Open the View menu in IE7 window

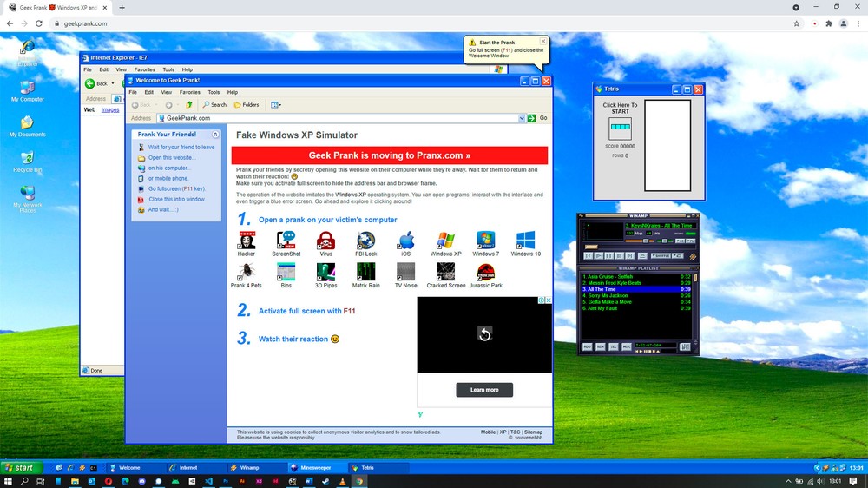tap(121, 69)
